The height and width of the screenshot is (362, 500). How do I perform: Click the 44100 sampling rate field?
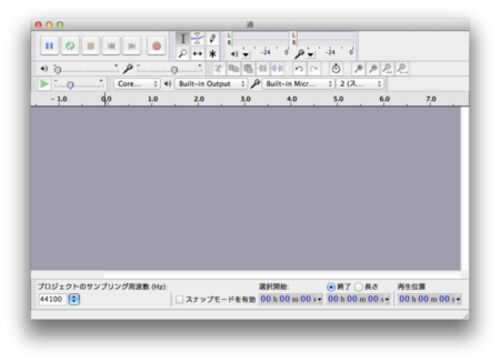tap(53, 299)
